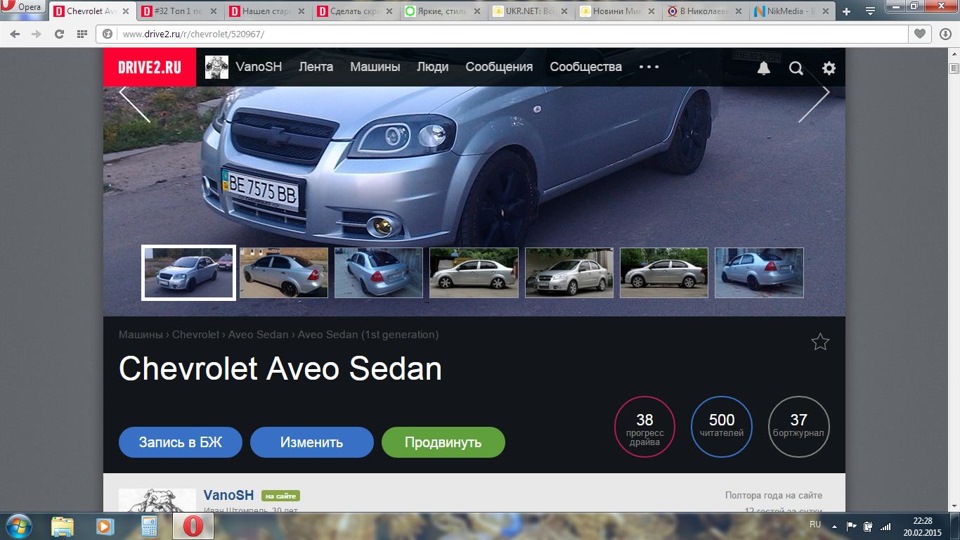Screen dimensions: 960x540
Task: Click the green Продвинуть button
Action: tap(443, 442)
